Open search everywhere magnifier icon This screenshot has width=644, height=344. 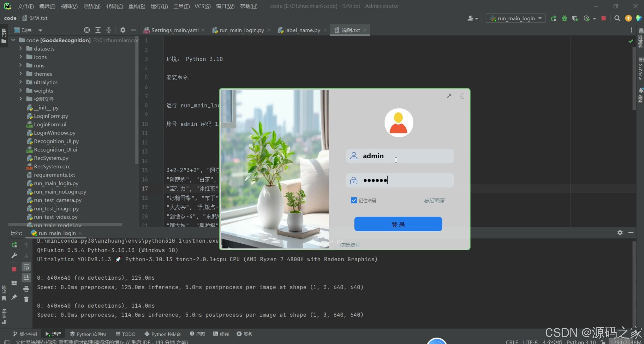617,18
